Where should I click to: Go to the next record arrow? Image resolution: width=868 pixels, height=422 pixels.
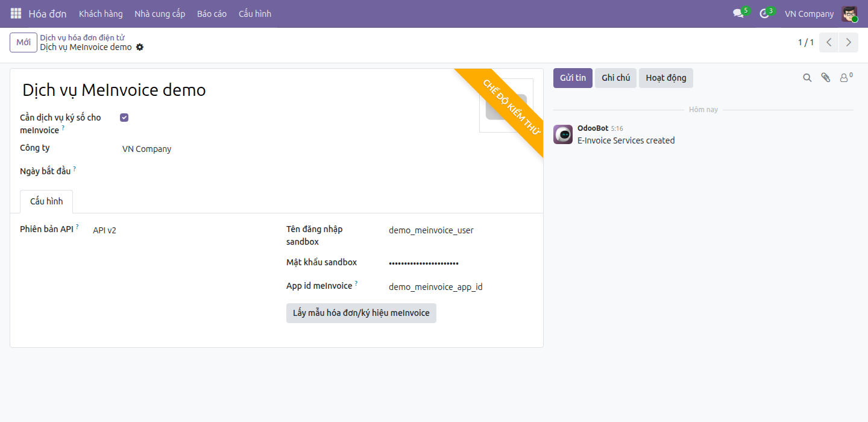coord(849,42)
